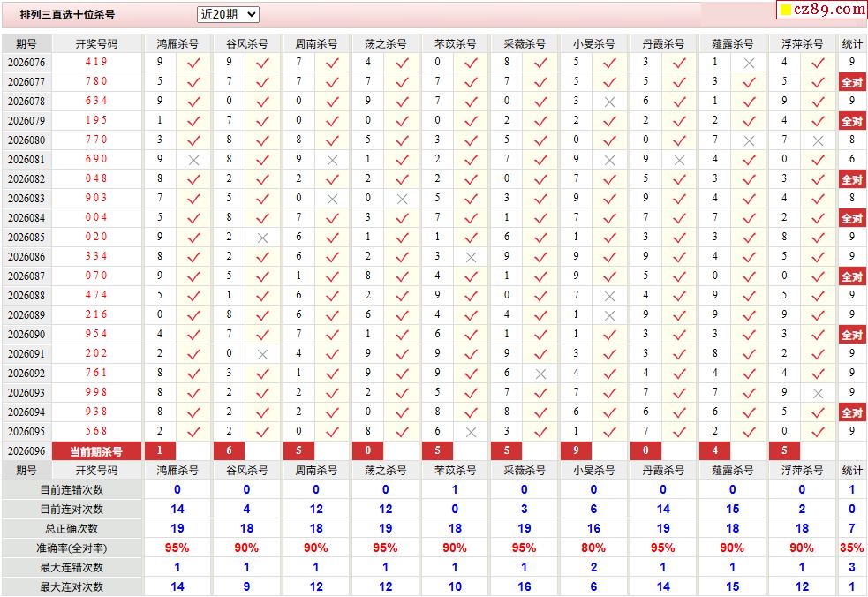Click period number 2026096

tap(26, 451)
